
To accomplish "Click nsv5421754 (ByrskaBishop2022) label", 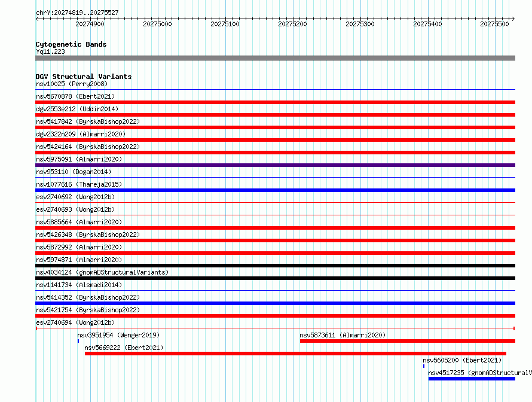I will 88,310.
